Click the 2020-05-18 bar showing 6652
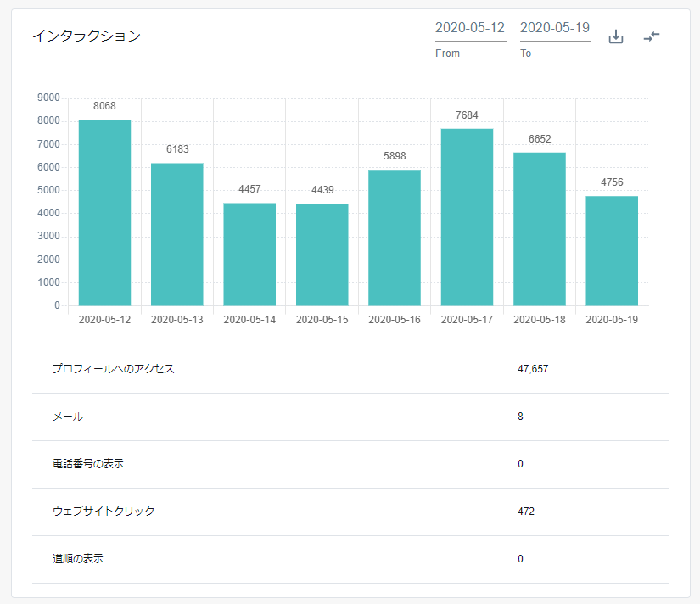Viewport: 700px width, 604px height. [540, 229]
